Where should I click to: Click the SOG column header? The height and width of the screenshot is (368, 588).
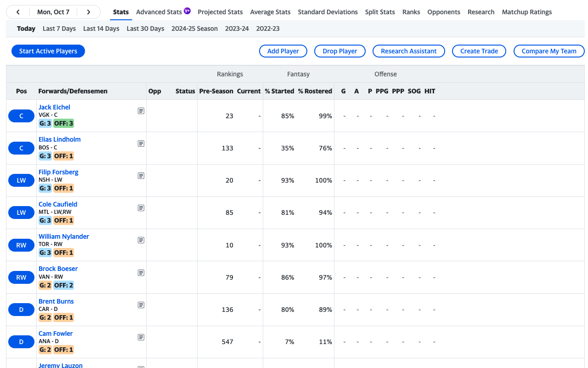point(414,91)
